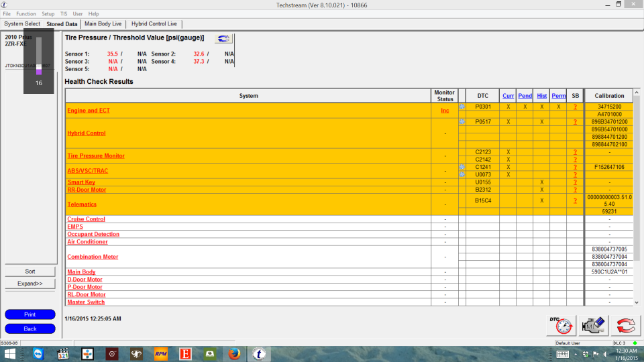Open the ABS/VSC/TRAC system link
Viewport: 644px width, 362px height.
tap(87, 171)
